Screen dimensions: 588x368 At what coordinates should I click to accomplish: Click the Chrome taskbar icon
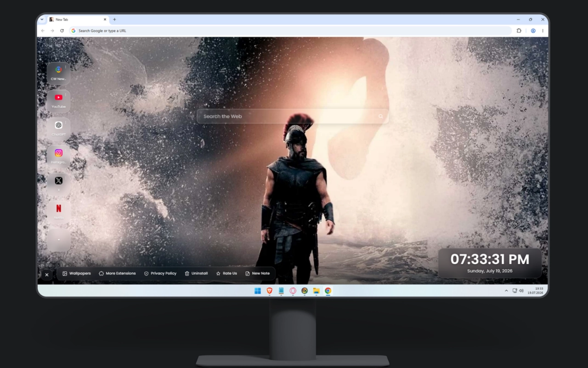(x=328, y=291)
